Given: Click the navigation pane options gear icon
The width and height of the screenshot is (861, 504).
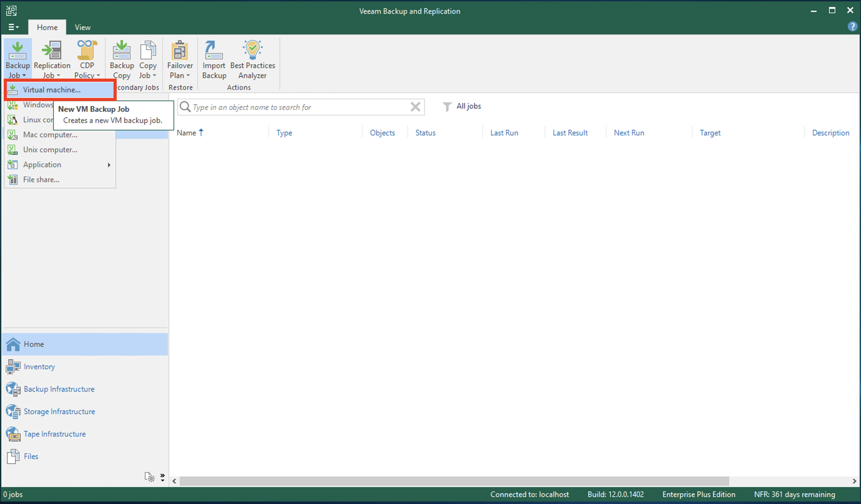Looking at the screenshot, I should [x=150, y=477].
